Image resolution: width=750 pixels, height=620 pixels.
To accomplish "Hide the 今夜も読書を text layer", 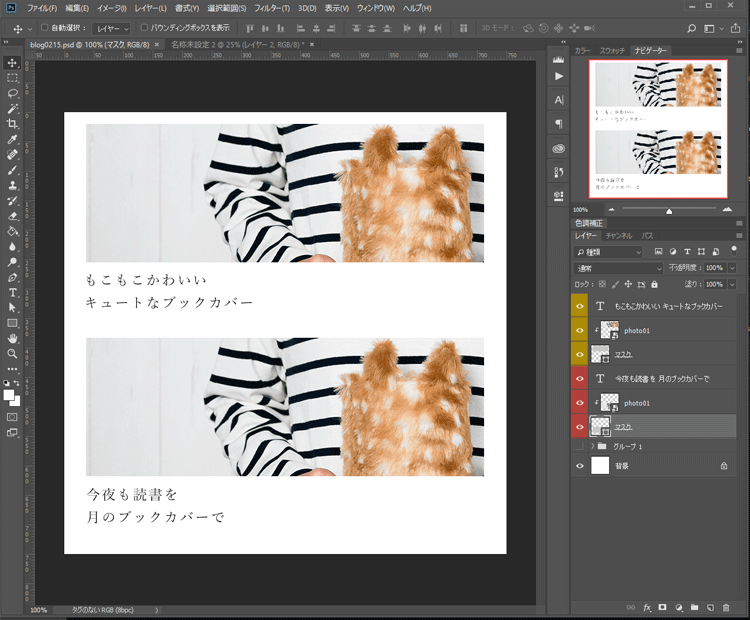I will click(x=580, y=378).
